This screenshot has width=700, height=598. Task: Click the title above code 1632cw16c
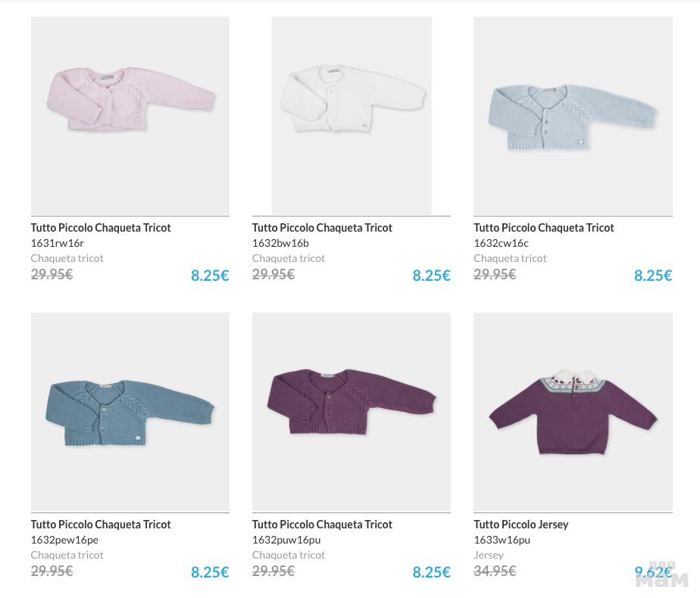coord(544,227)
